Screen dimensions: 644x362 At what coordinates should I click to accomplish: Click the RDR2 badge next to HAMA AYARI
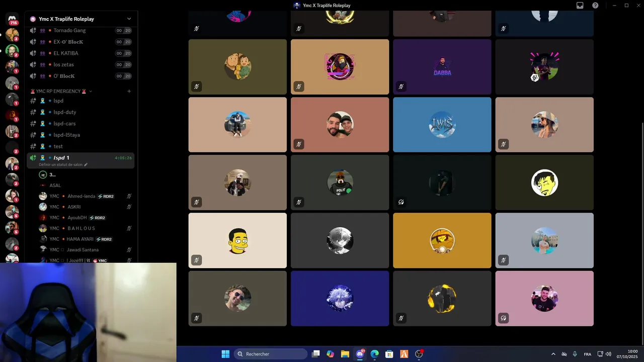point(104,239)
